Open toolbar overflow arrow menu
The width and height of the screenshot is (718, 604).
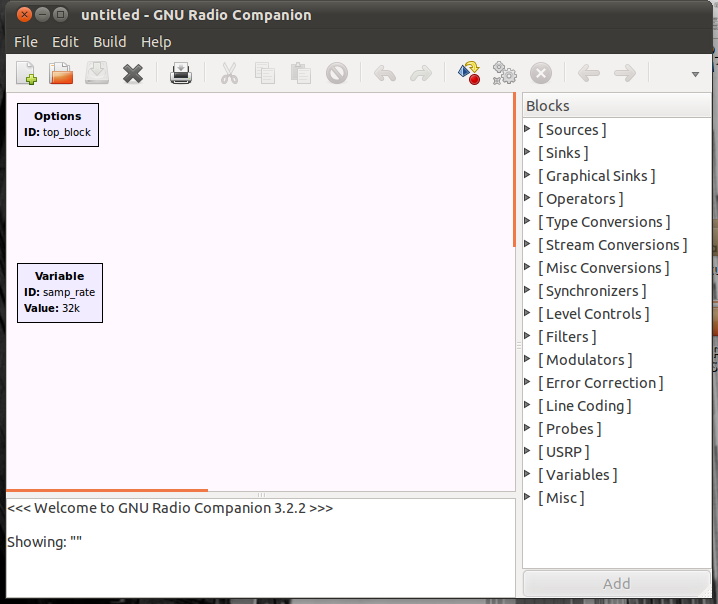click(x=695, y=74)
